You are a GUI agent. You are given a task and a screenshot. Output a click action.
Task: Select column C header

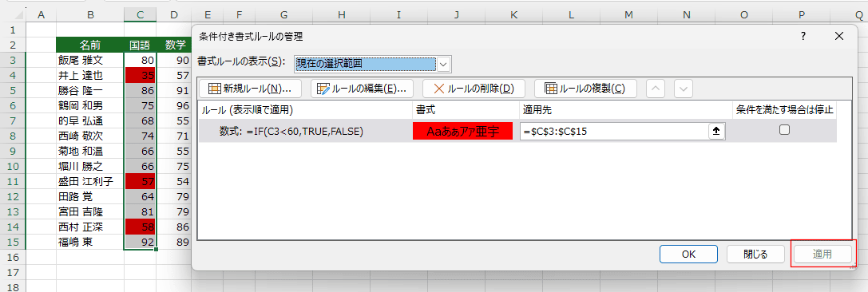(x=140, y=15)
